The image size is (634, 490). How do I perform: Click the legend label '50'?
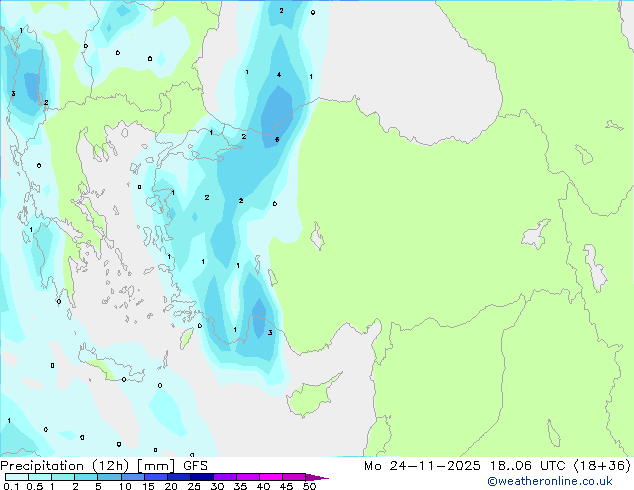coord(309,486)
